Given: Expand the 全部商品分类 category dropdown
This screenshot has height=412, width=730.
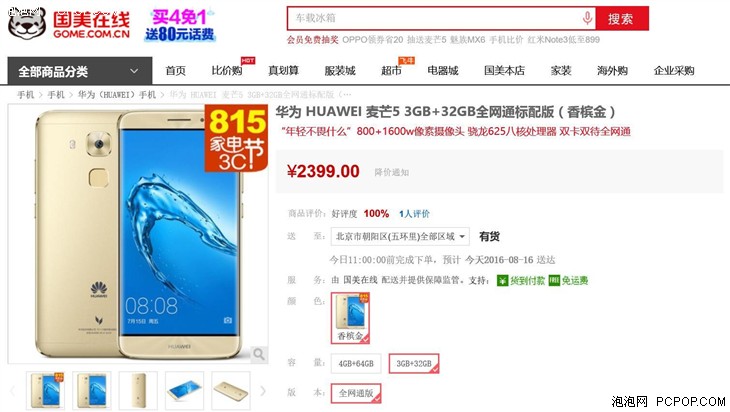Looking at the screenshot, I should (x=80, y=71).
